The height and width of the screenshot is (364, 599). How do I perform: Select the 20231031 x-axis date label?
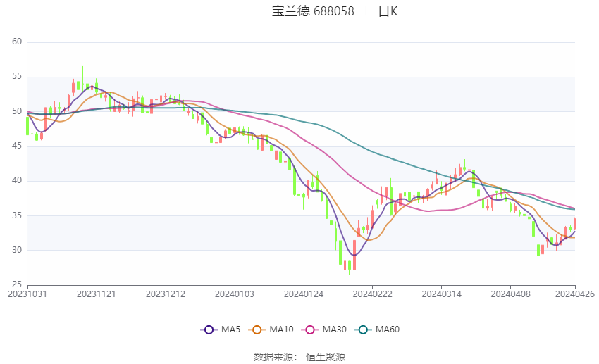pos(27,294)
